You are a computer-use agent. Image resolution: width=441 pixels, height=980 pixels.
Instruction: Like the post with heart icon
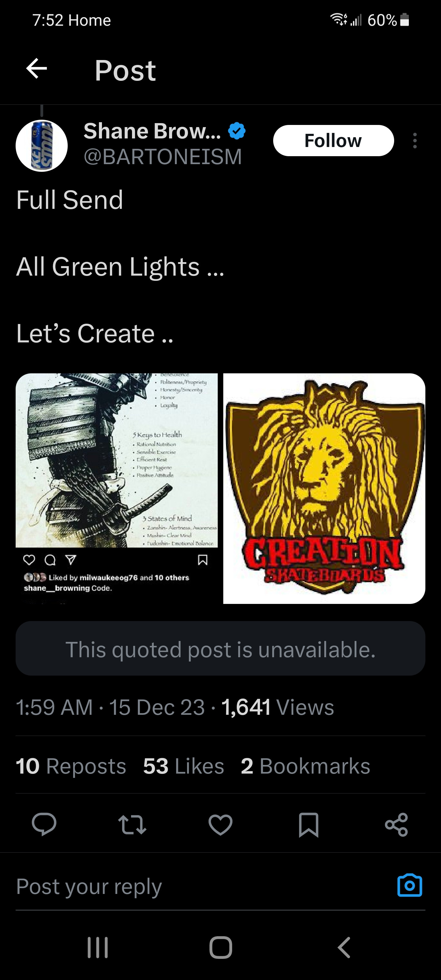[220, 824]
